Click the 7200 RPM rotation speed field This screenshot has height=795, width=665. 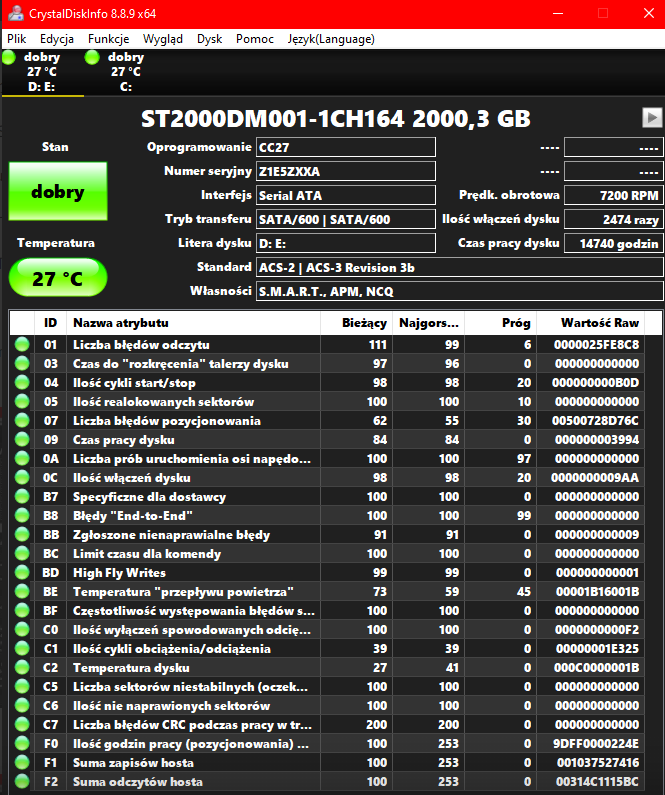click(614, 195)
